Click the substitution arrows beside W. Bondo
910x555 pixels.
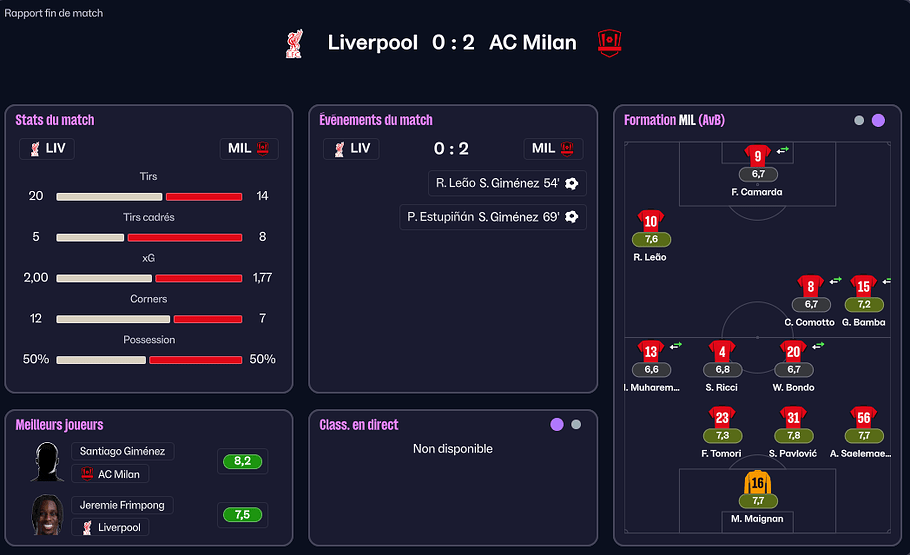point(818,346)
